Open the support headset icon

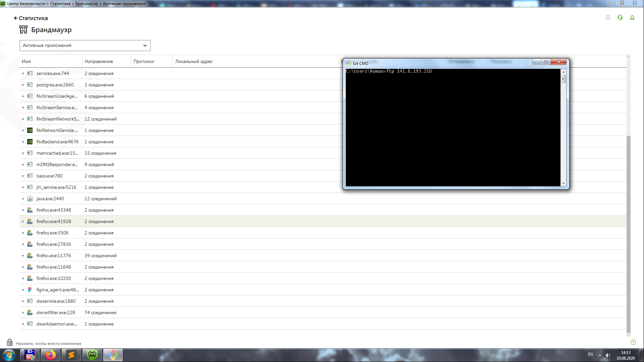coord(620,17)
